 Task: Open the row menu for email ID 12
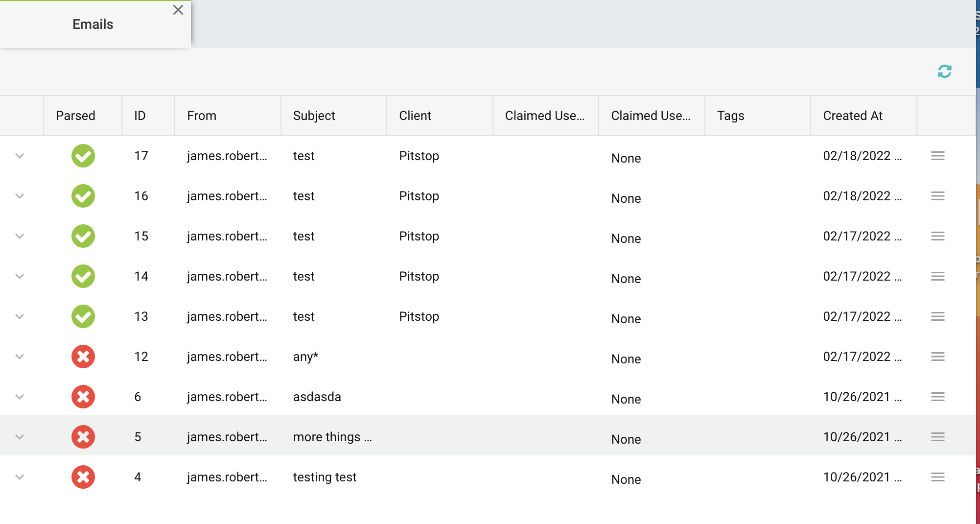tap(937, 357)
